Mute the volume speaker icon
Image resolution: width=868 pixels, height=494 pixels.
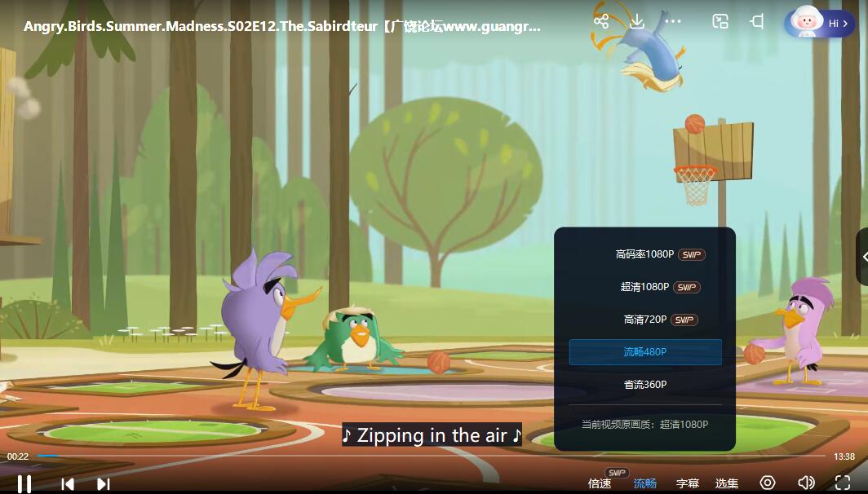(x=806, y=483)
